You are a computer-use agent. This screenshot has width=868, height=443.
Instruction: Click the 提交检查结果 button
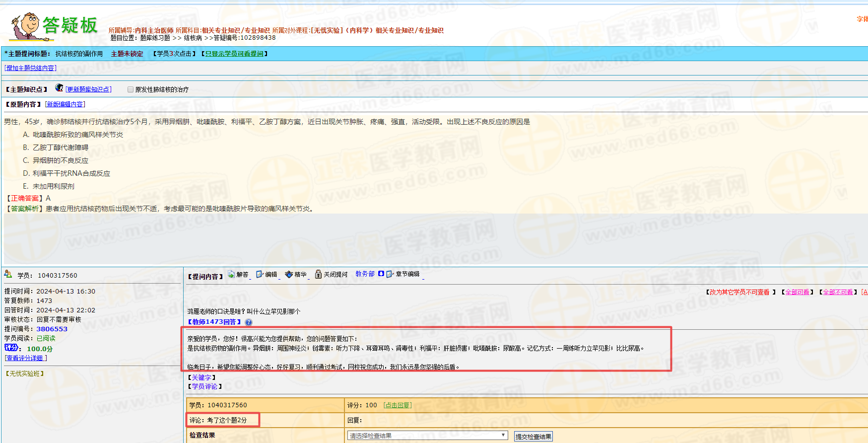[x=533, y=437]
